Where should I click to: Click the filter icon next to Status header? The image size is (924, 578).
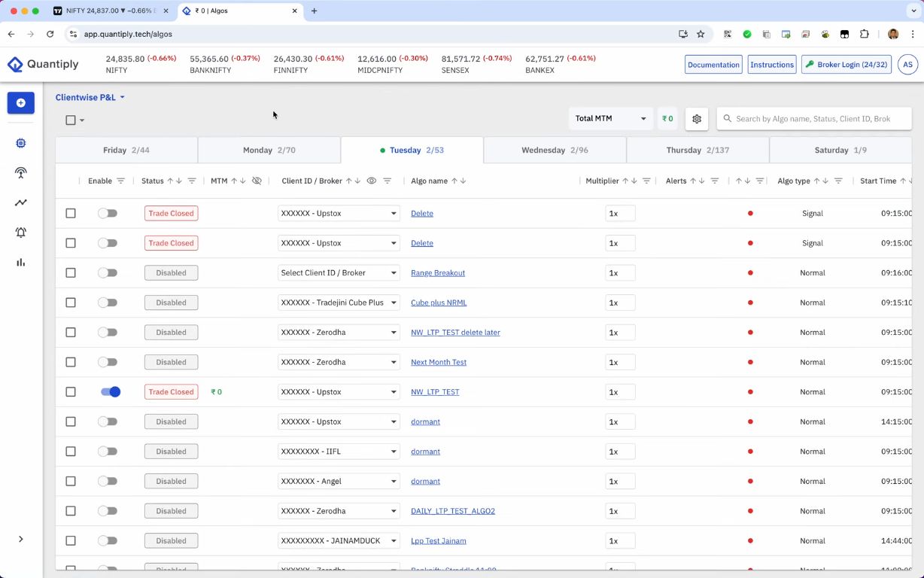pyautogui.click(x=192, y=181)
